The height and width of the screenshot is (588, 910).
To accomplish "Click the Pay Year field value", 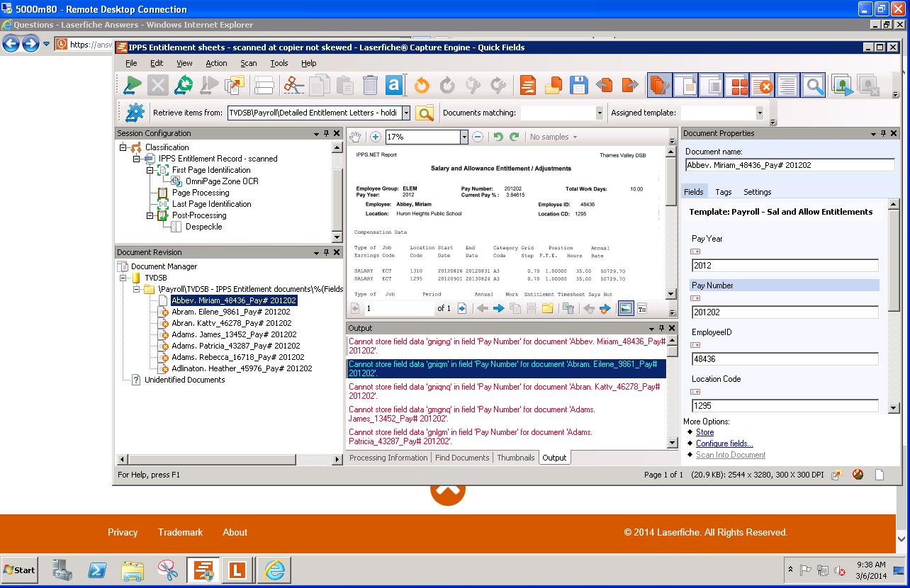I will click(785, 266).
